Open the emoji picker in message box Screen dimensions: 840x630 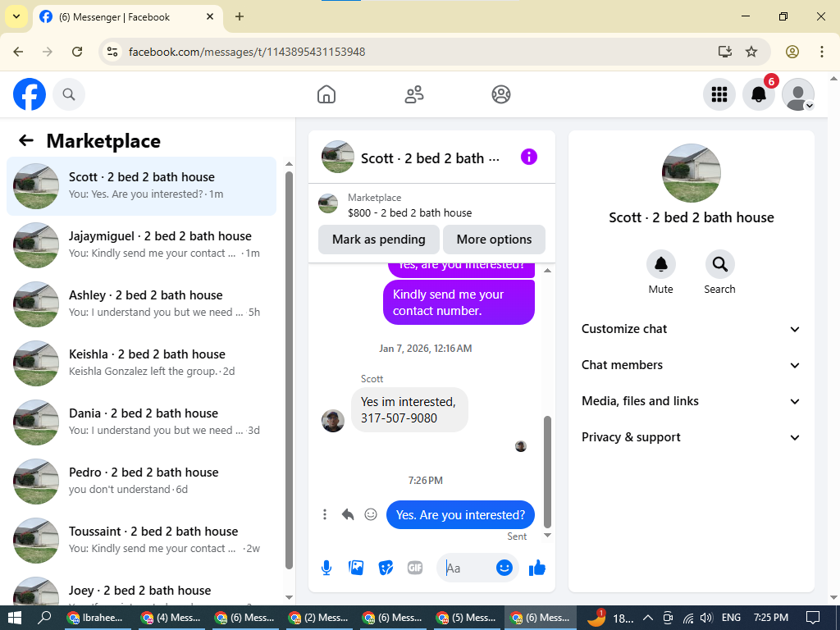[x=504, y=568]
